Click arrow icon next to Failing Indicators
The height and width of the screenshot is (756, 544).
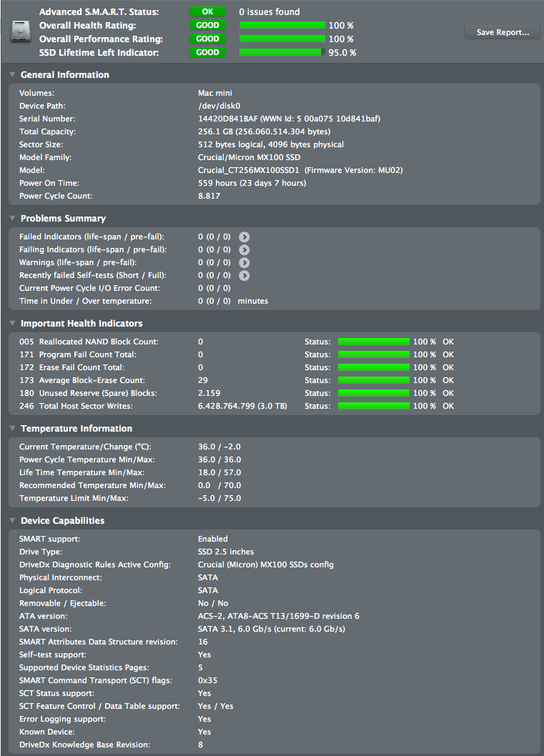coord(244,249)
